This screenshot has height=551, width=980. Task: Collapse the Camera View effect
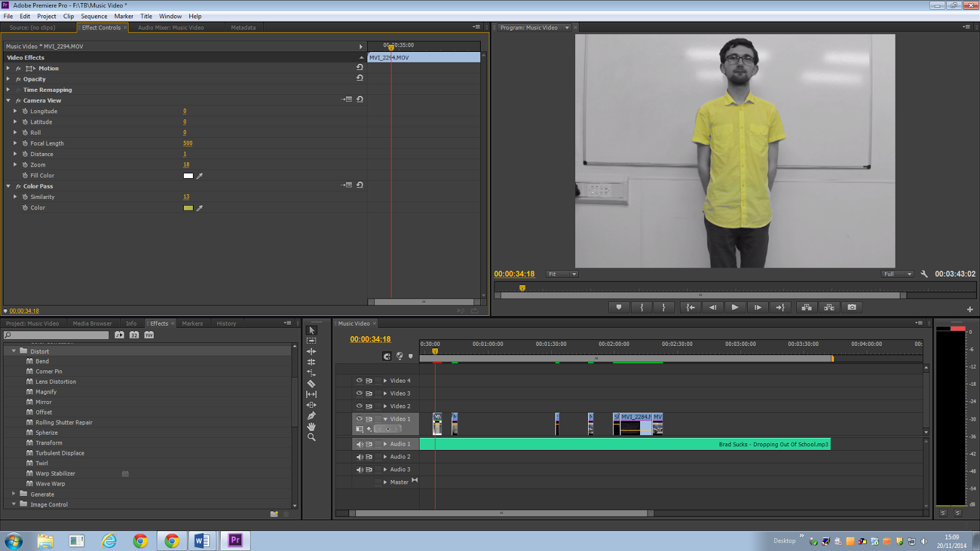pos(8,100)
